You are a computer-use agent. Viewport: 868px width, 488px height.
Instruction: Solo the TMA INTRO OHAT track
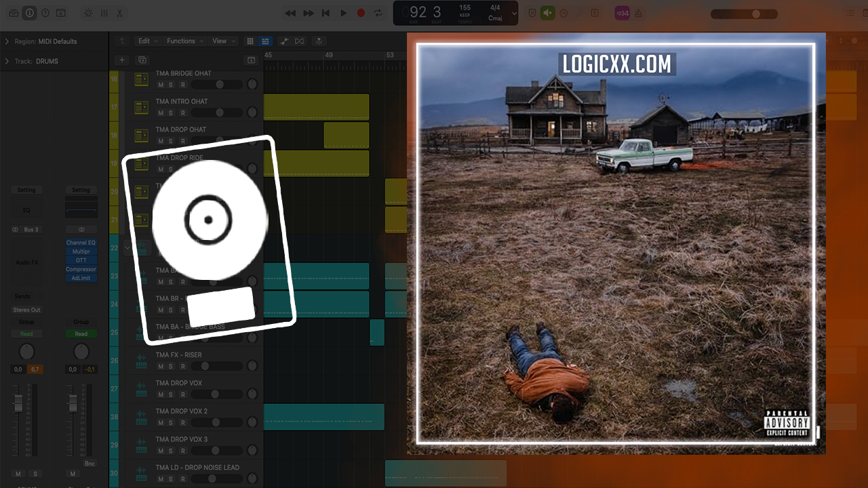click(x=171, y=113)
